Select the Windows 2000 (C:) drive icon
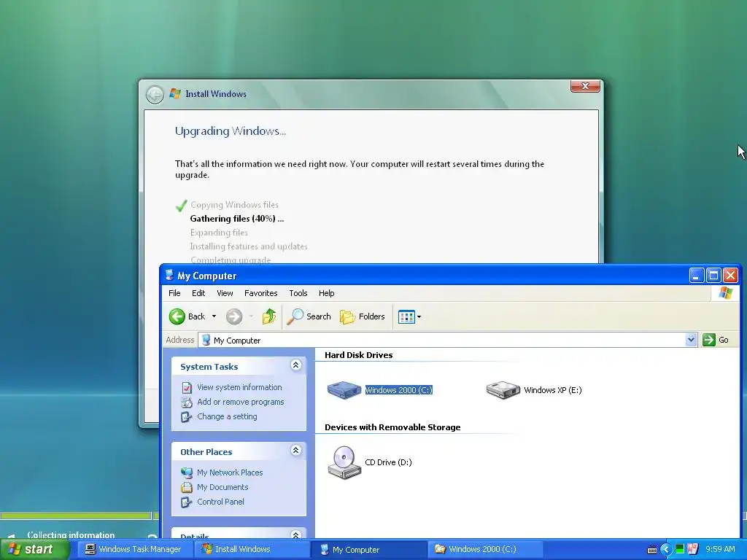Viewport: 747px width, 560px height. tap(344, 390)
